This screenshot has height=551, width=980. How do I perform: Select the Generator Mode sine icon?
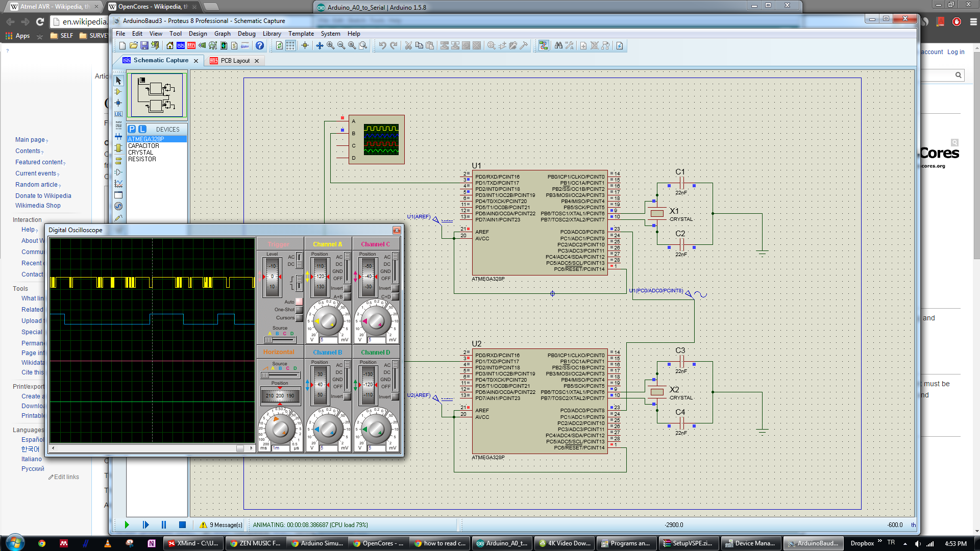coord(118,206)
